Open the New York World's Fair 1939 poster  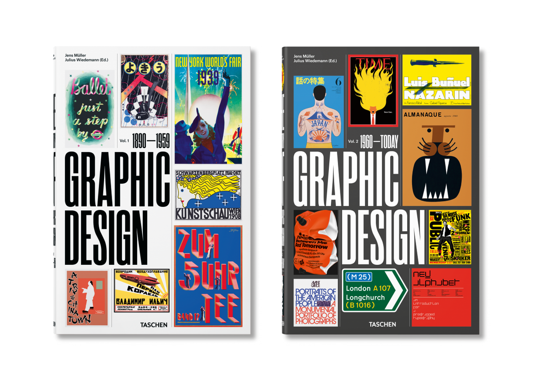(x=208, y=109)
